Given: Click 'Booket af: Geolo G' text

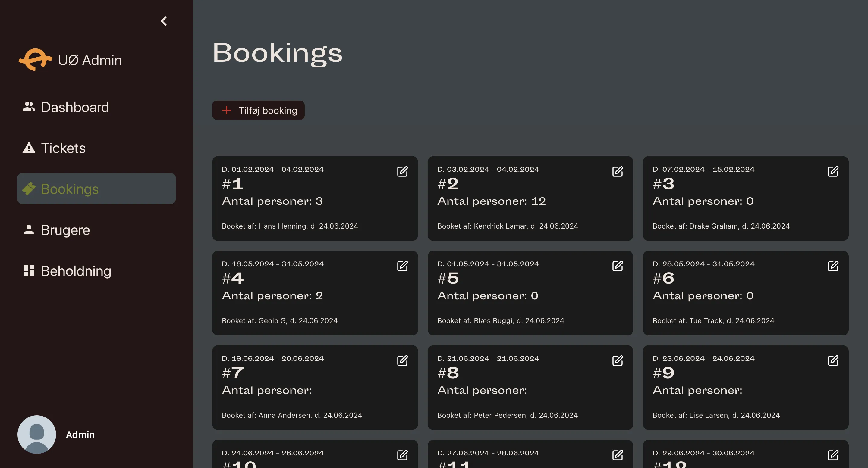Looking at the screenshot, I should click(x=280, y=321).
